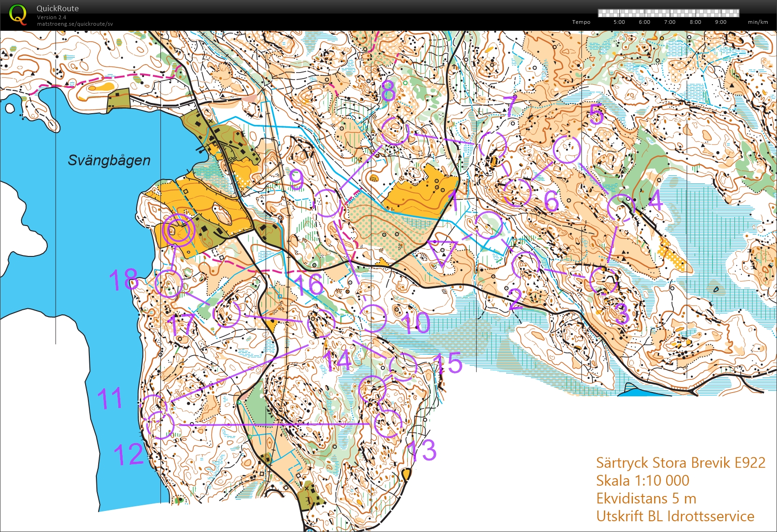Click the Tempo legend label

(x=581, y=22)
